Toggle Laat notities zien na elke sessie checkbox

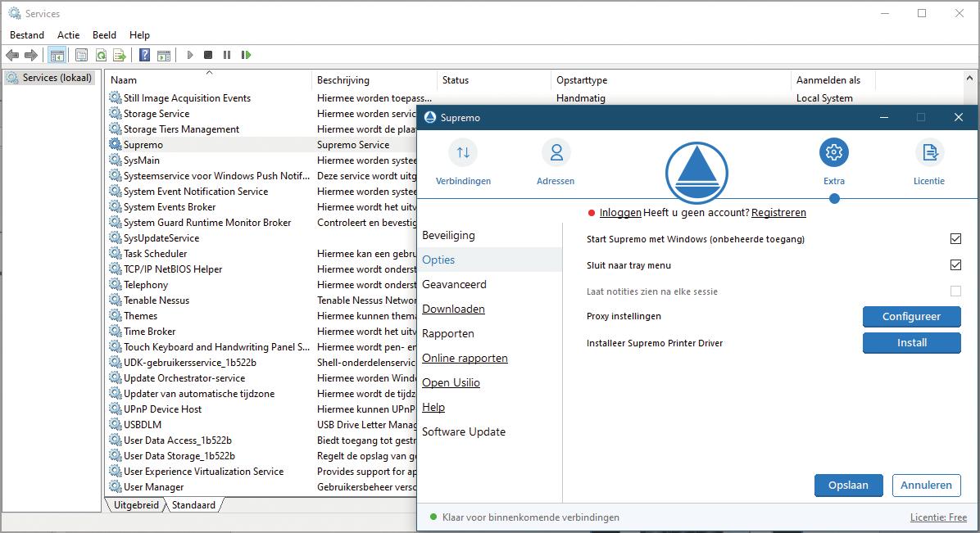[x=955, y=291]
